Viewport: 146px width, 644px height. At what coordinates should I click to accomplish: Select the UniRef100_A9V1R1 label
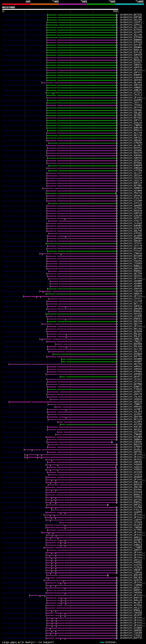coord(131,314)
